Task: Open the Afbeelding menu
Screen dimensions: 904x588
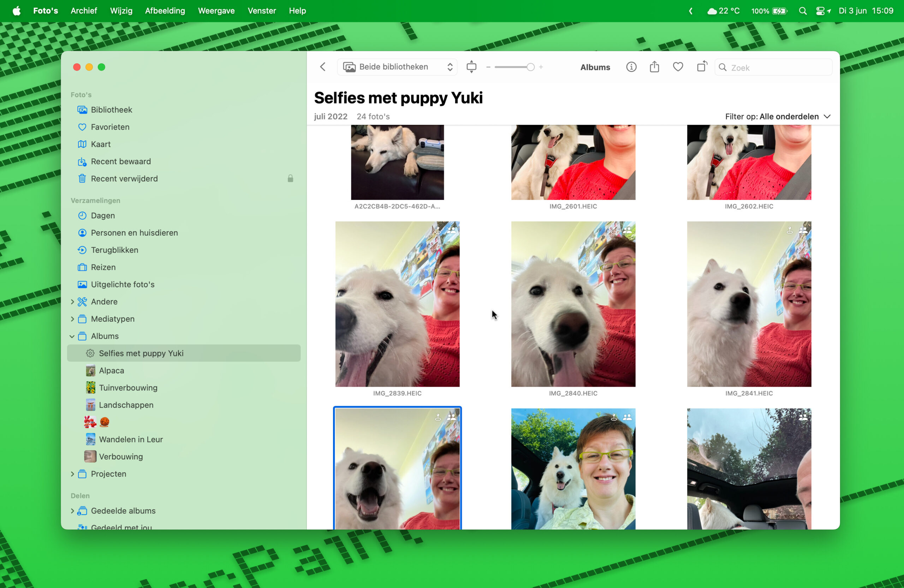Action: pos(165,11)
